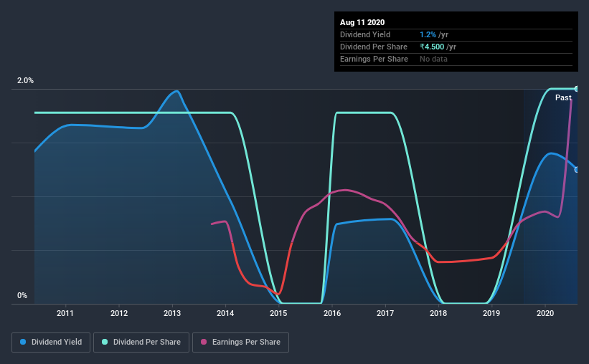Select the 2011 axis label

pos(65,313)
